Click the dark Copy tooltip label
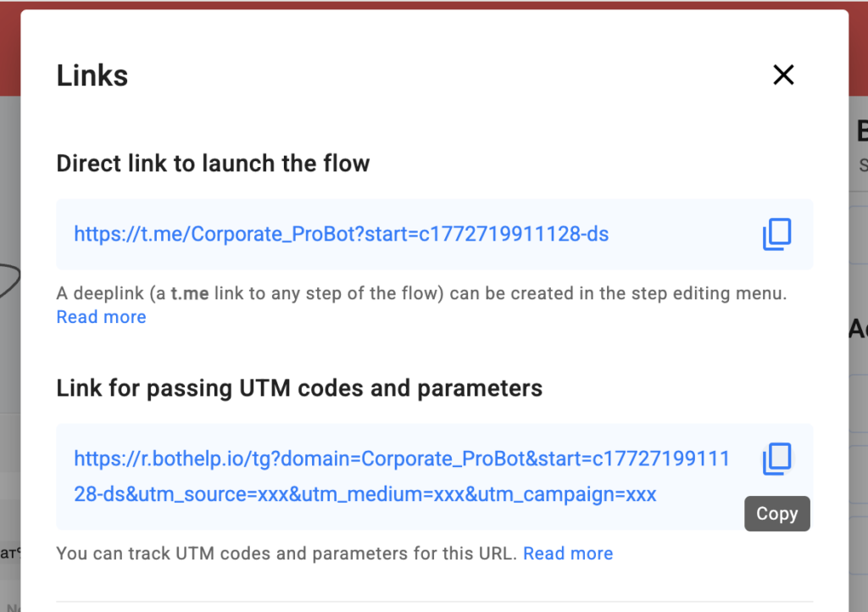Image resolution: width=868 pixels, height=612 pixels. (776, 514)
